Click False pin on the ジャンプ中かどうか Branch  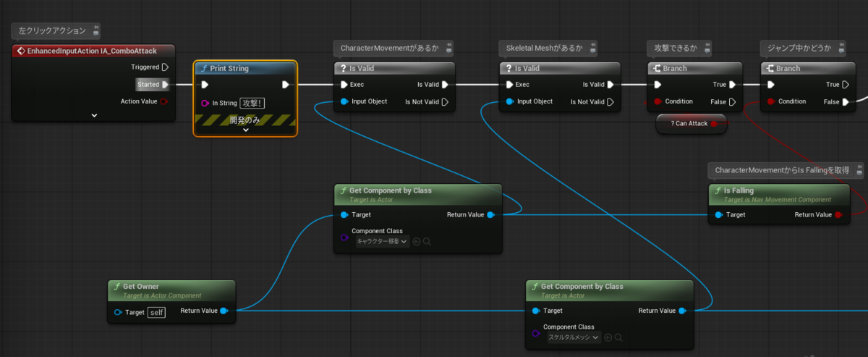point(846,101)
